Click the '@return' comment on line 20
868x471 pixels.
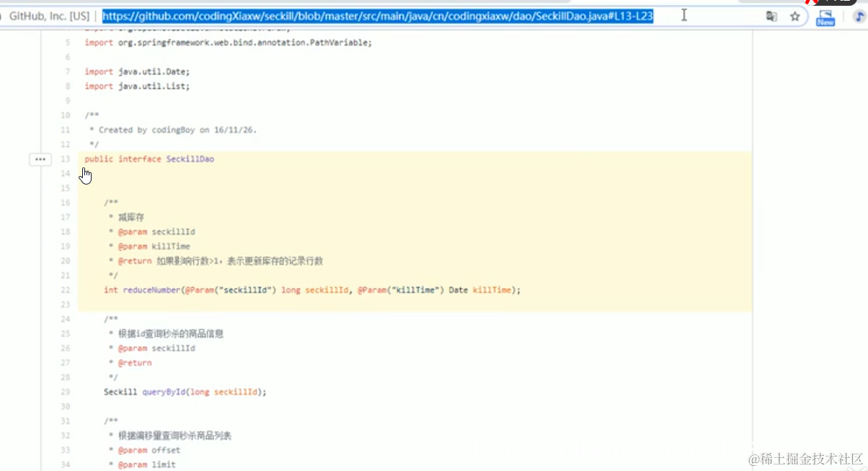[220, 260]
